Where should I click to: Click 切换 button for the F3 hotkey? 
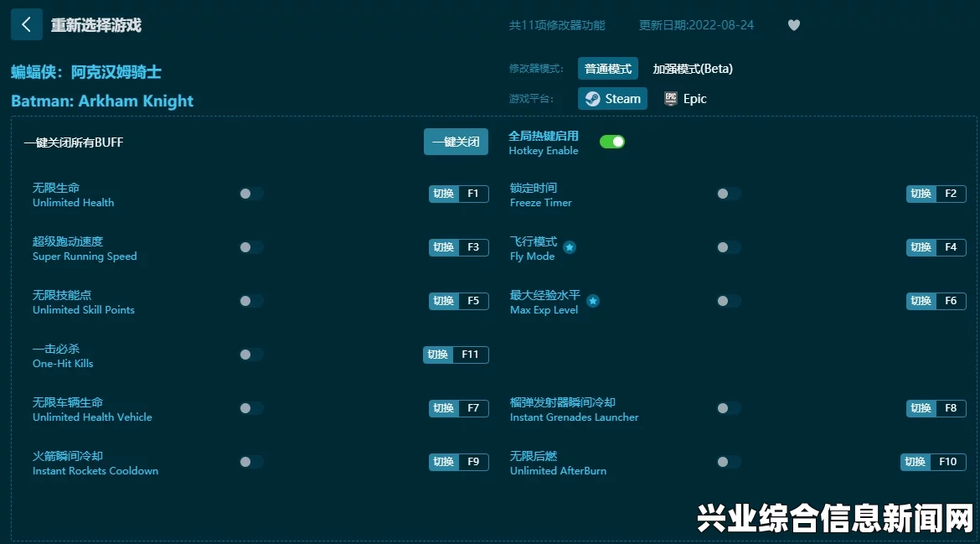pos(444,247)
